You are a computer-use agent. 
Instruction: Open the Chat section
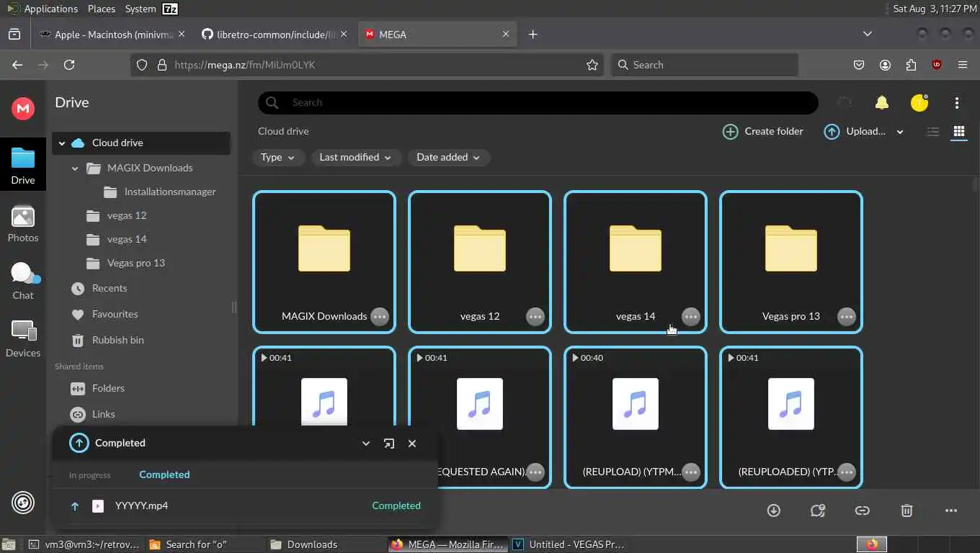click(x=23, y=281)
